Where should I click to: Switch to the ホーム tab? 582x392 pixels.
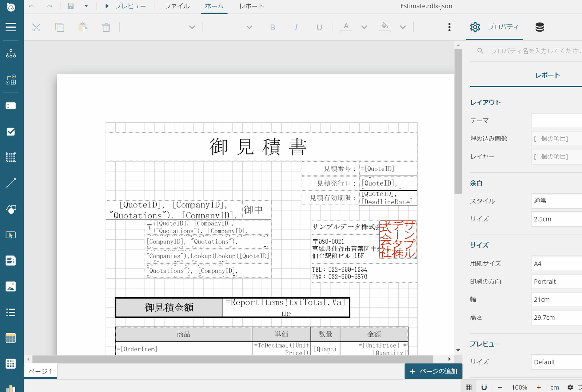tap(214, 6)
